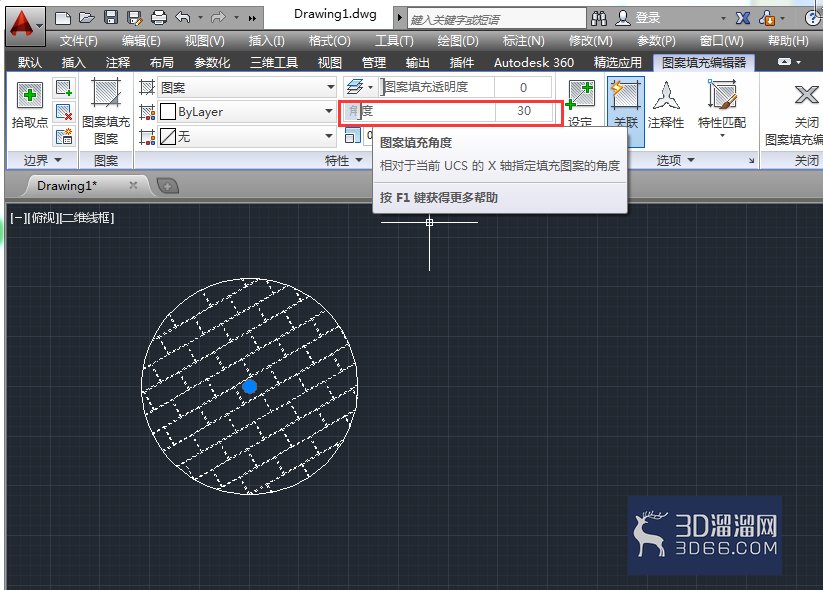The height and width of the screenshot is (590, 823).
Task: Open the AutoCAD application menu button
Action: pos(25,26)
